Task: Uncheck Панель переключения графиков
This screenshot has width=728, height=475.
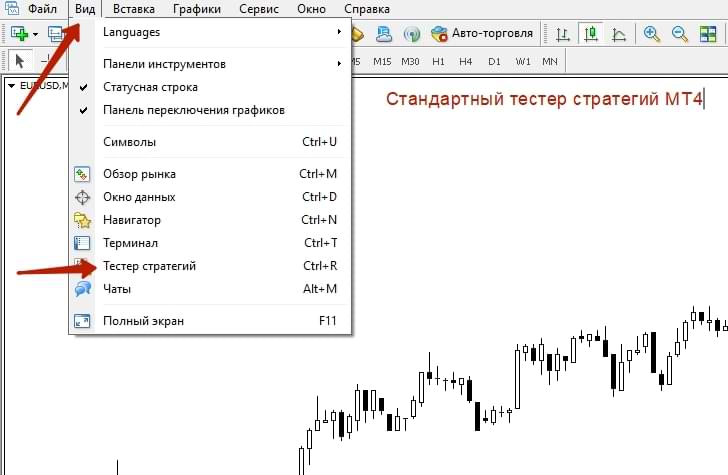Action: (210, 110)
